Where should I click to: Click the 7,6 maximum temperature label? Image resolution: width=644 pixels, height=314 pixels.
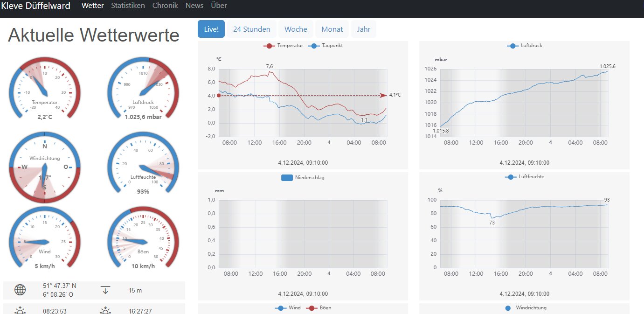point(270,67)
